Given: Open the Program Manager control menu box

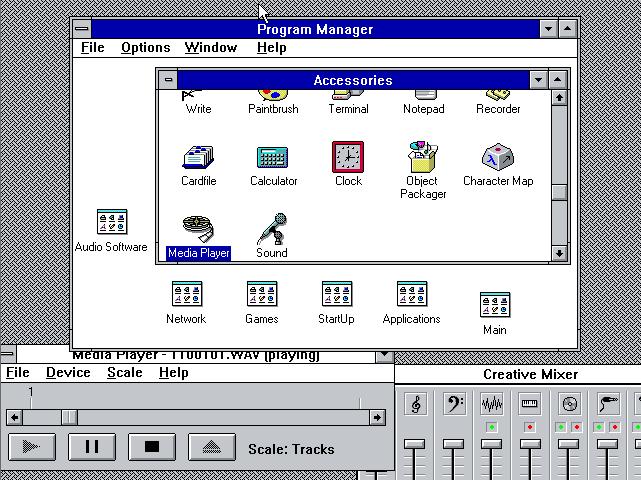Looking at the screenshot, I should tap(82, 29).
